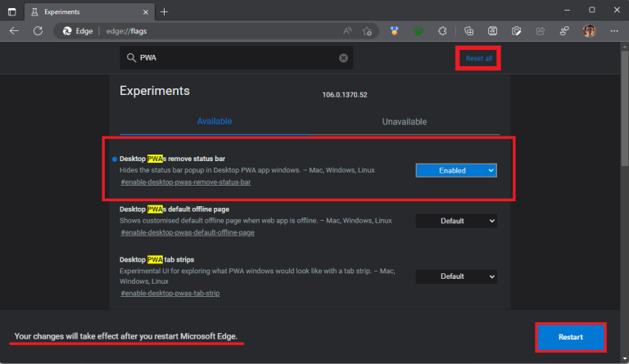Click the Read aloud icon in address bar

347,31
